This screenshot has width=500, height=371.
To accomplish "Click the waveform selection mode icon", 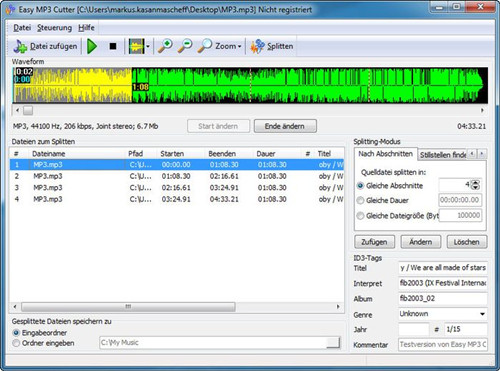I will 137,46.
